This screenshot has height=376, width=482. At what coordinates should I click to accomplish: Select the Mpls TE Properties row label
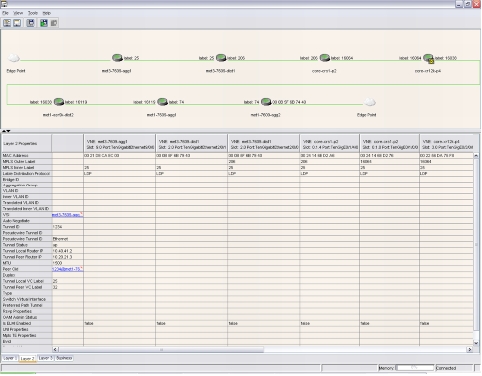tap(26, 335)
